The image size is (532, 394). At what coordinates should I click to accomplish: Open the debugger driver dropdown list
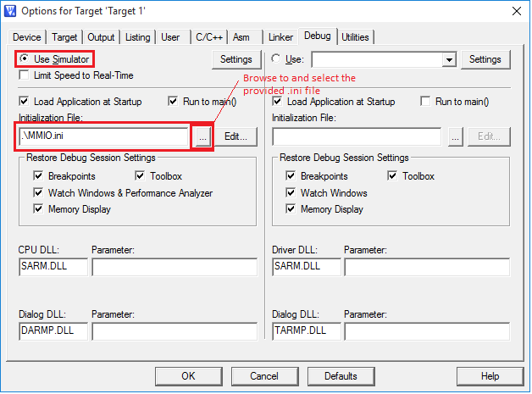[449, 60]
